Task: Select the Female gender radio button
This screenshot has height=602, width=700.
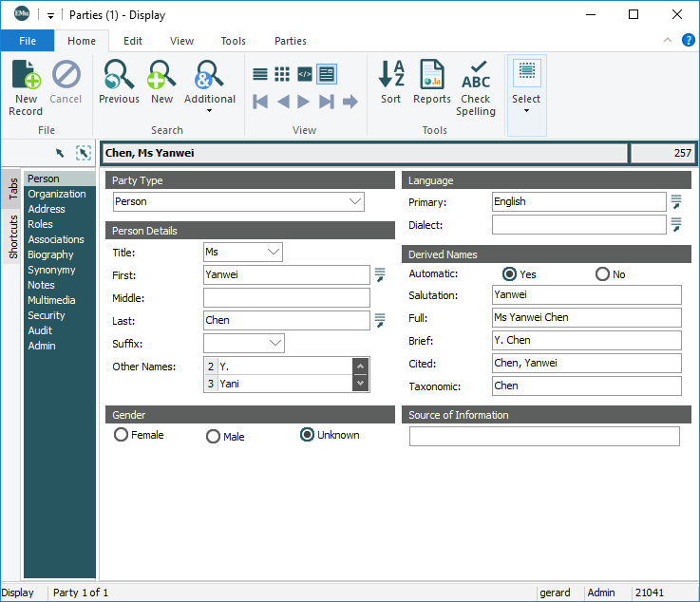Action: click(122, 435)
